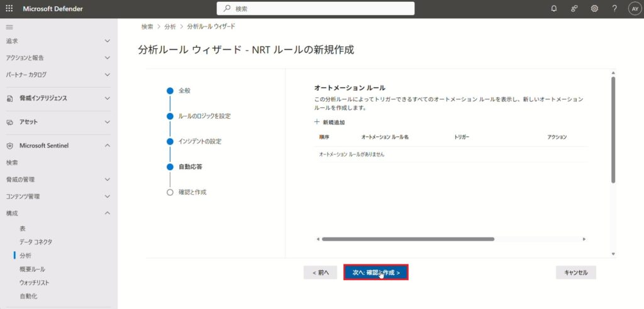Open the データ コネクタ navigation item
This screenshot has width=644, height=309.
coord(36,242)
